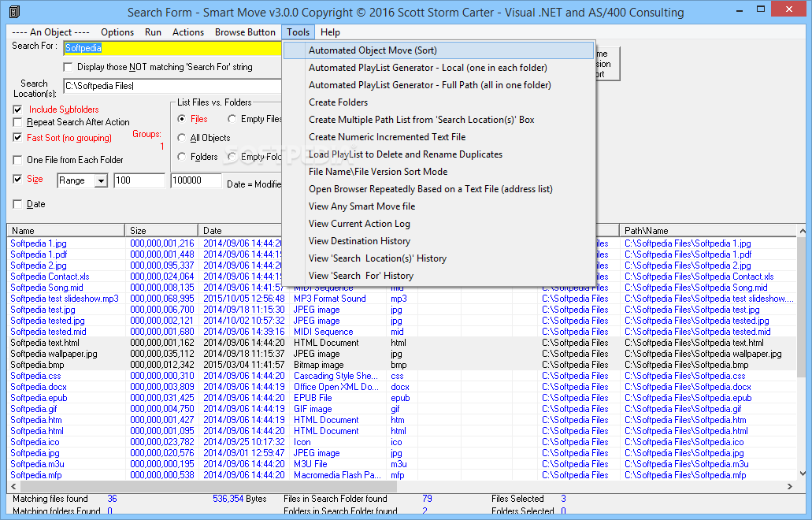Uncheck Include Subfolders checkbox
Screen dimensions: 812x520
17,110
